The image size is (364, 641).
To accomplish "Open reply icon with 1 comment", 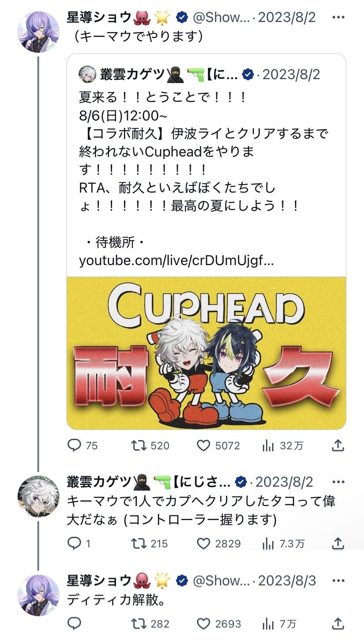I will tap(74, 544).
